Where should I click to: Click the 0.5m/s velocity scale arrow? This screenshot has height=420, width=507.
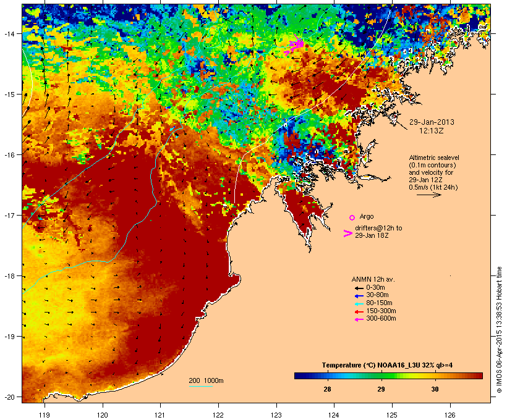[428, 195]
